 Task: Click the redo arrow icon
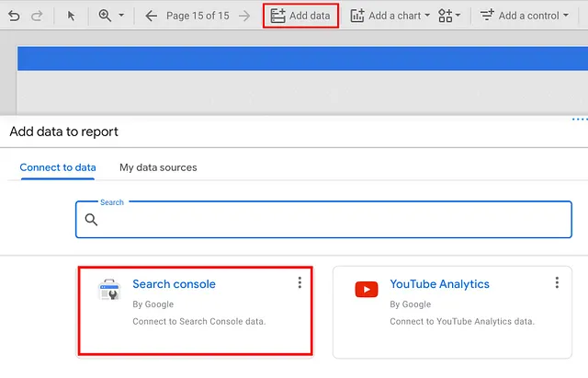tap(37, 16)
